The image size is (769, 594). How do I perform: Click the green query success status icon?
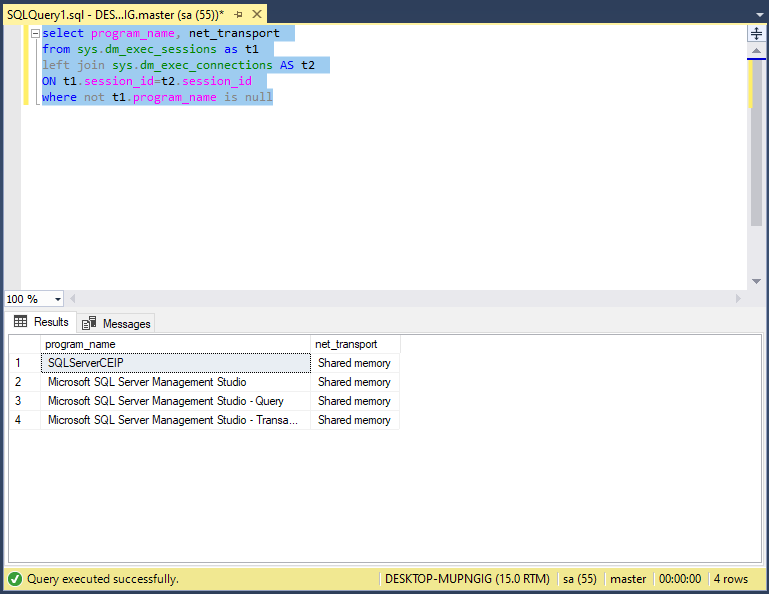tap(15, 579)
